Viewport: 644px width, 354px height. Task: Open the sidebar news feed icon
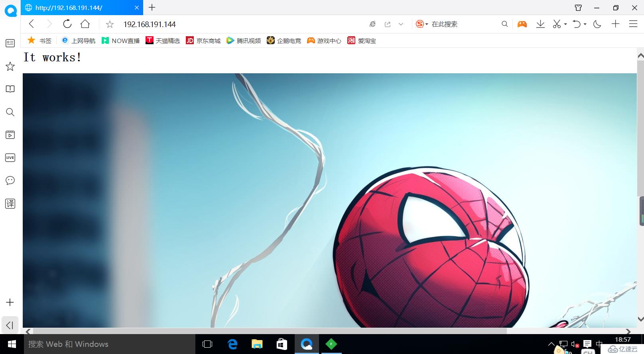pos(10,43)
